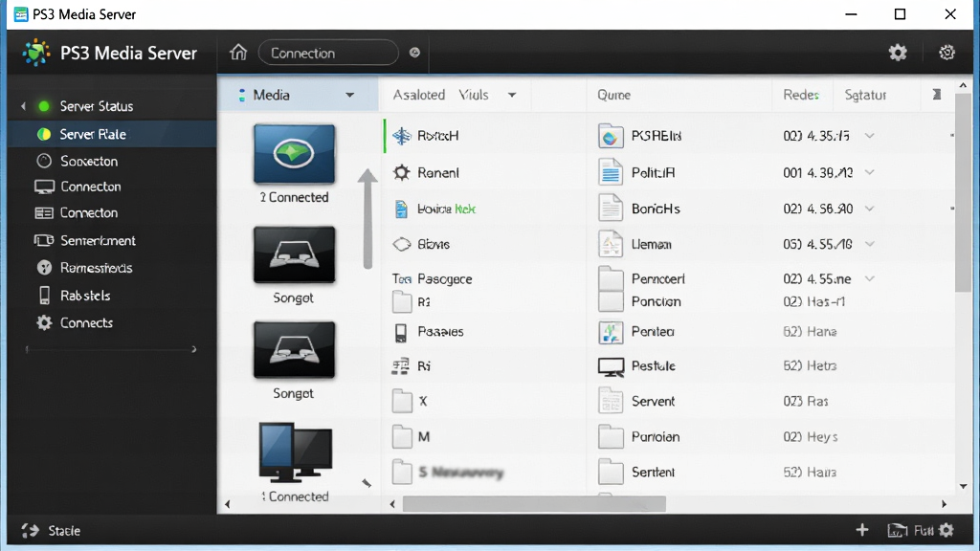Click the PSREItd file icon
The height and width of the screenshot is (551, 980).
click(x=610, y=136)
